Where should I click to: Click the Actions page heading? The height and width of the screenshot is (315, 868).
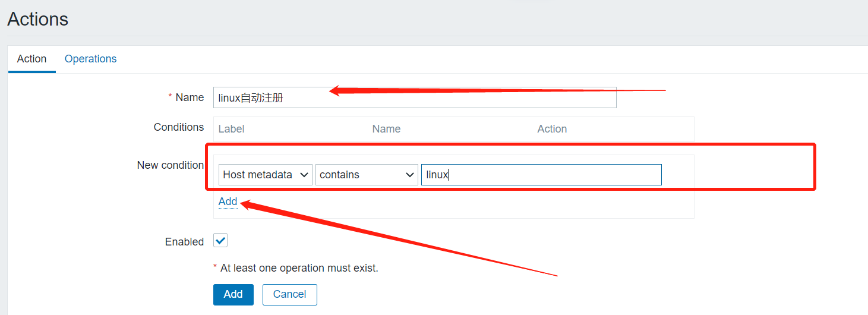38,20
